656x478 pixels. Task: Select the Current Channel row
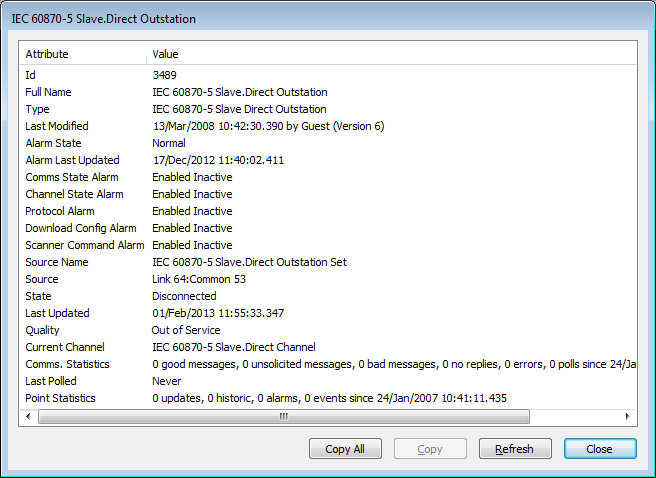click(x=65, y=347)
